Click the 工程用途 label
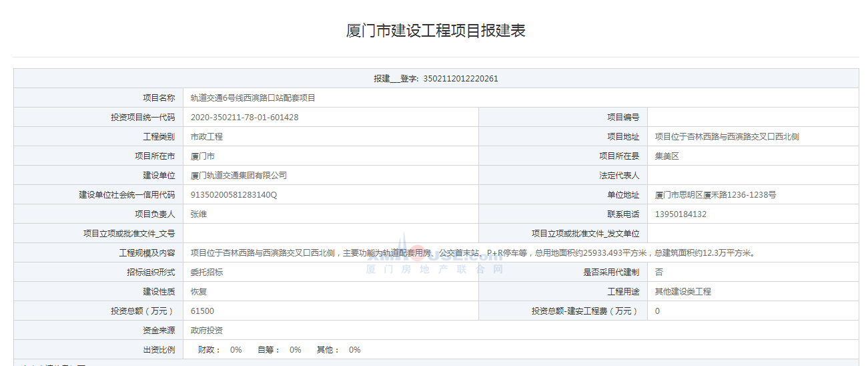868x366 pixels. [x=623, y=292]
